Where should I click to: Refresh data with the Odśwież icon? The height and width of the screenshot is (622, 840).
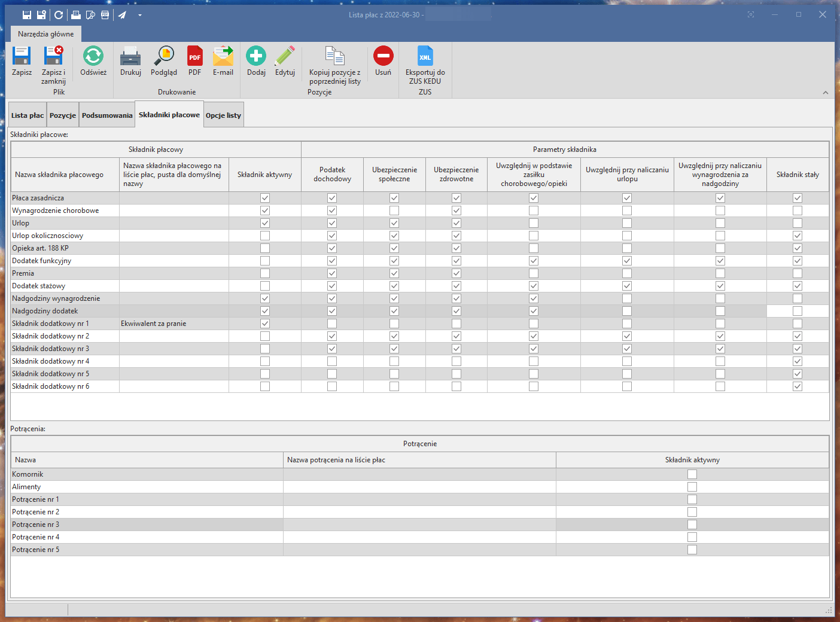(x=93, y=57)
